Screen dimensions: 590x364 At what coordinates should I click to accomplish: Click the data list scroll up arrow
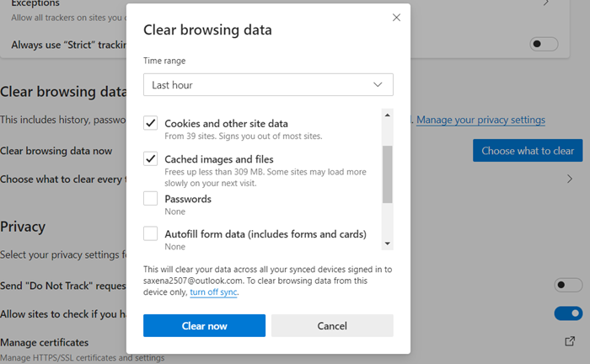coord(387,115)
